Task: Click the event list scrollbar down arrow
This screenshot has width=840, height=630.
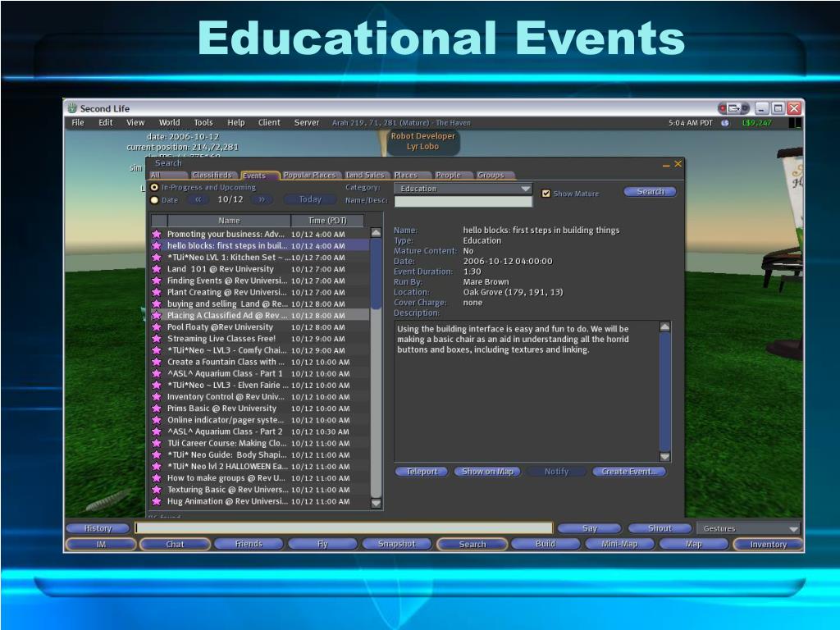Action: tap(376, 503)
